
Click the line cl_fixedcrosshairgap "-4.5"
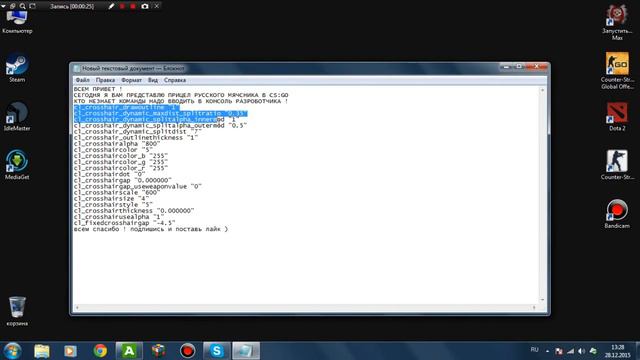pos(124,223)
